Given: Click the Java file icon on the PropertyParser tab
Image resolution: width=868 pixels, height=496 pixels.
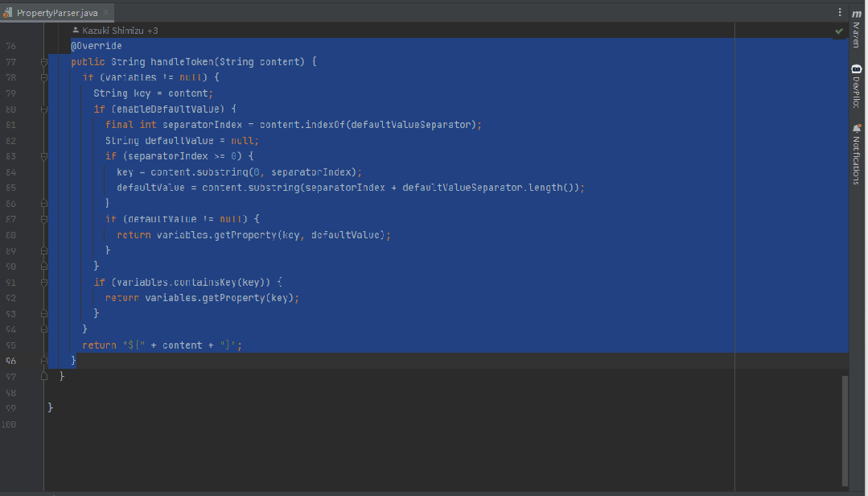Looking at the screenshot, I should point(8,13).
